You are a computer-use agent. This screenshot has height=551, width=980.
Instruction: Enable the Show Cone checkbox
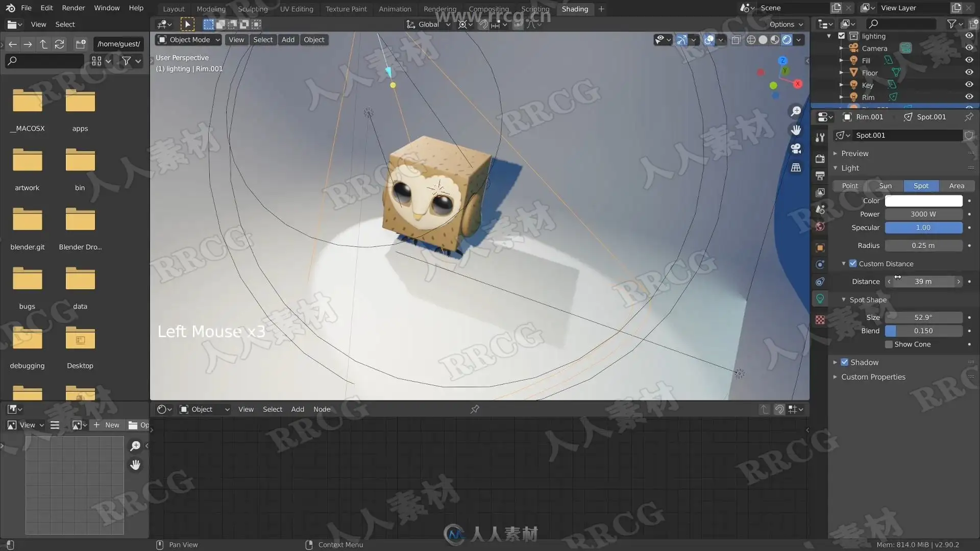(x=889, y=344)
